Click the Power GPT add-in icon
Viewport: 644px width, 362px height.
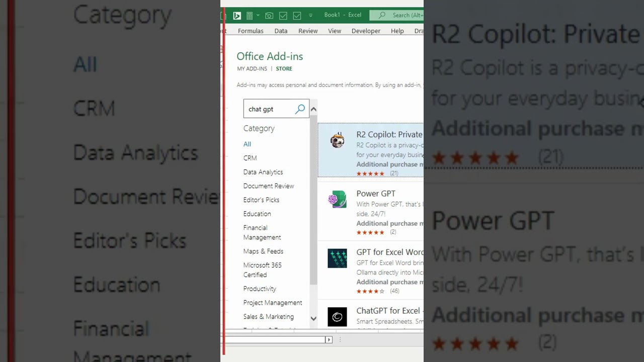pyautogui.click(x=337, y=200)
